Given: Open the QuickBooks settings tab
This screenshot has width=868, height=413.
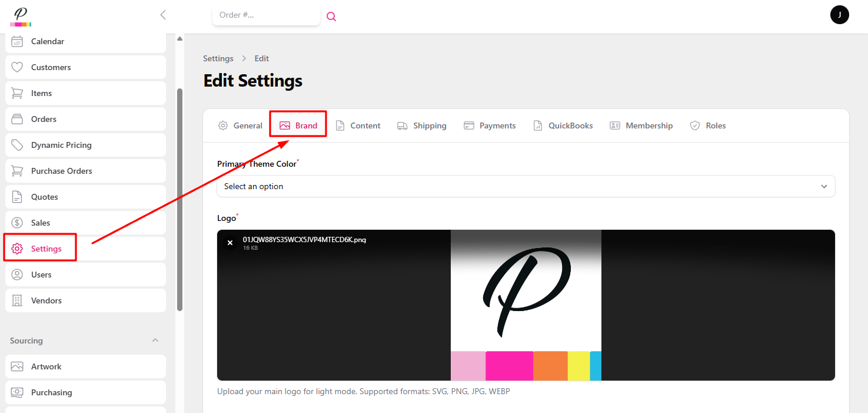Looking at the screenshot, I should coord(563,125).
